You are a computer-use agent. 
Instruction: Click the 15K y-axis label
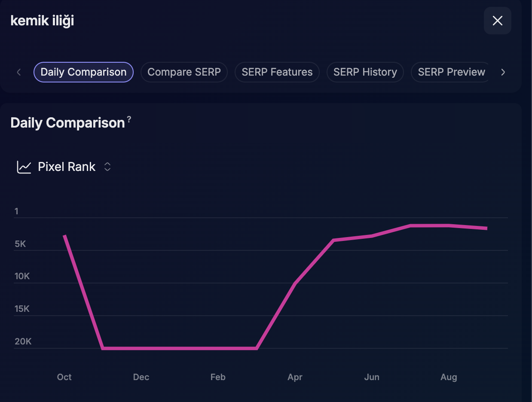[x=22, y=309]
